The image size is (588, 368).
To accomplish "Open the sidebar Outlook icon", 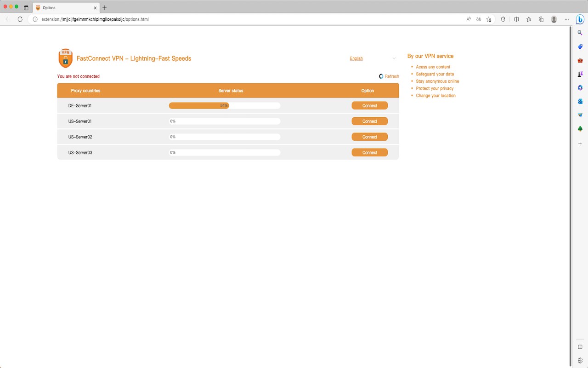I will [x=580, y=101].
